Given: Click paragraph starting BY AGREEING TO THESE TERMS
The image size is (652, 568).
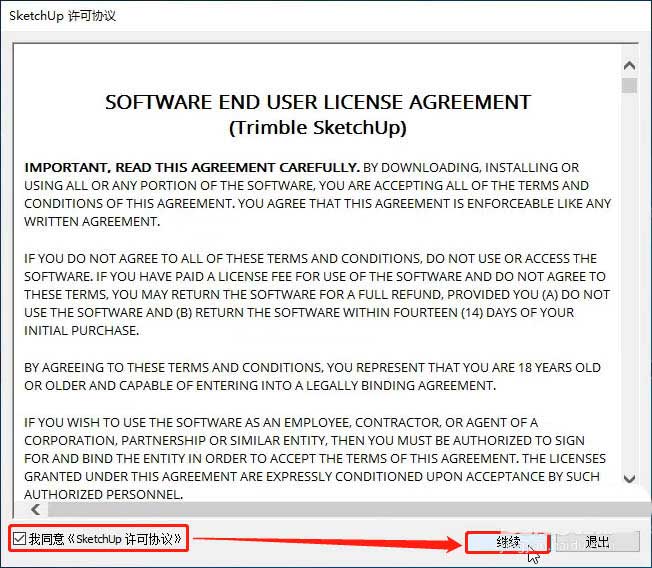Looking at the screenshot, I should [x=312, y=377].
